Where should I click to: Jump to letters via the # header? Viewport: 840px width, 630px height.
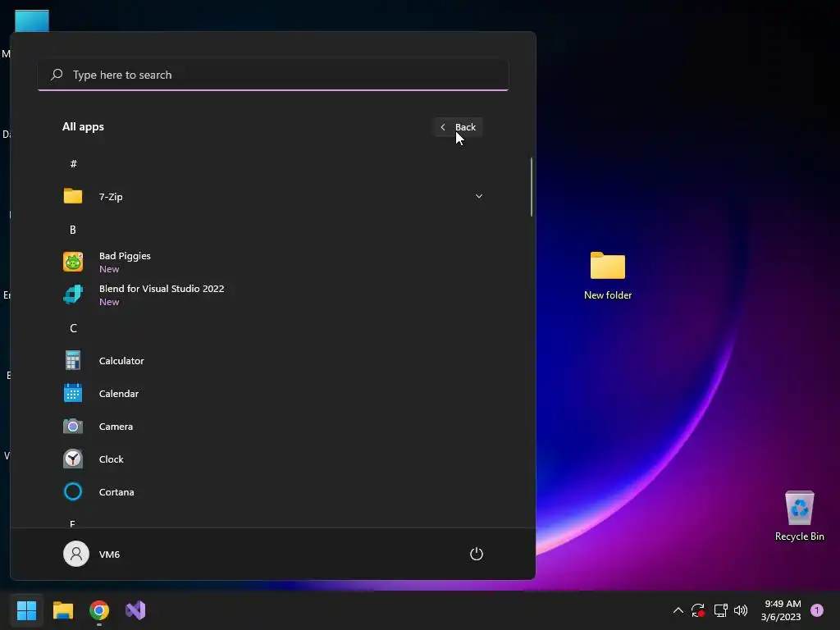point(73,163)
